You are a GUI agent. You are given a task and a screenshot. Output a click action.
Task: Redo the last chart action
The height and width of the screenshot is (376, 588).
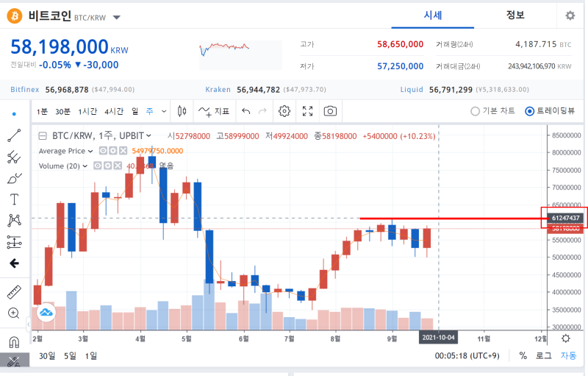(262, 111)
